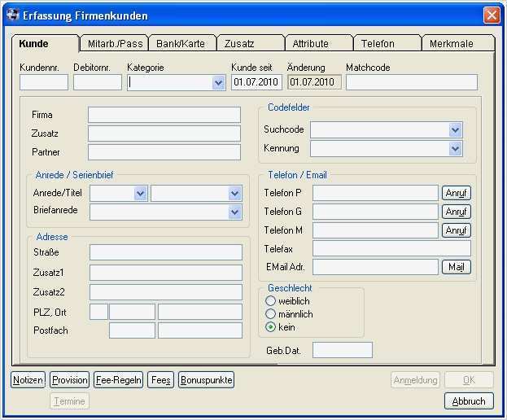Switch to the Mitarb./Pass tab

(x=115, y=43)
